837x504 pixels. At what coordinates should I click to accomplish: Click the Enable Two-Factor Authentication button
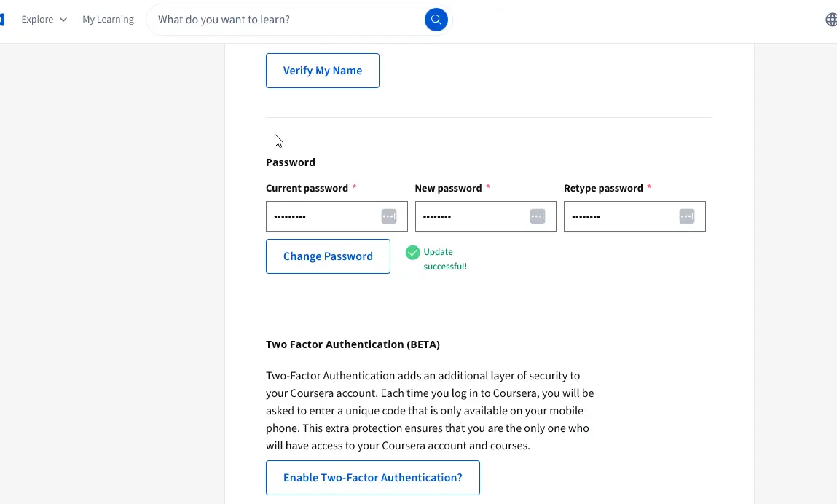(372, 478)
